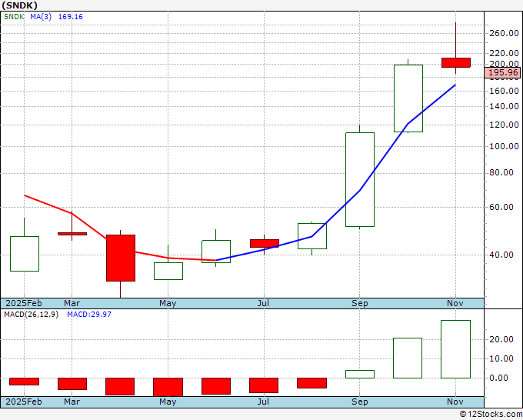
Task: Click the 12Stocks.com copyright link
Action: pyautogui.click(x=491, y=415)
